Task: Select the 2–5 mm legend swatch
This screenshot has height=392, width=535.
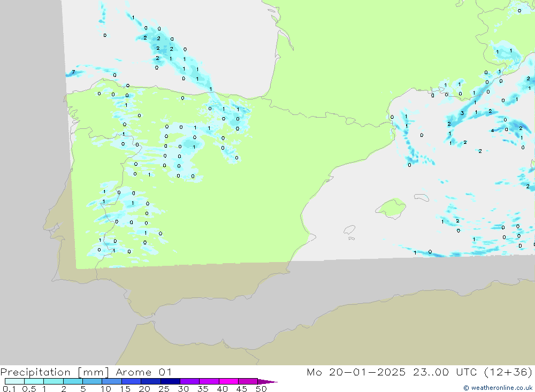Action: [73, 381]
